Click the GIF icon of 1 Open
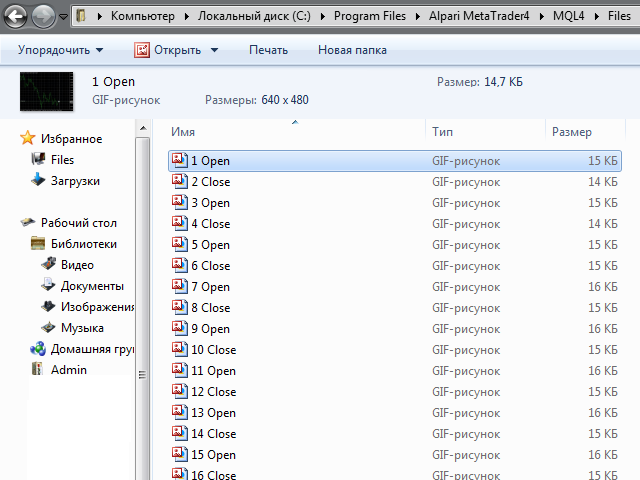The height and width of the screenshot is (480, 640). point(180,160)
